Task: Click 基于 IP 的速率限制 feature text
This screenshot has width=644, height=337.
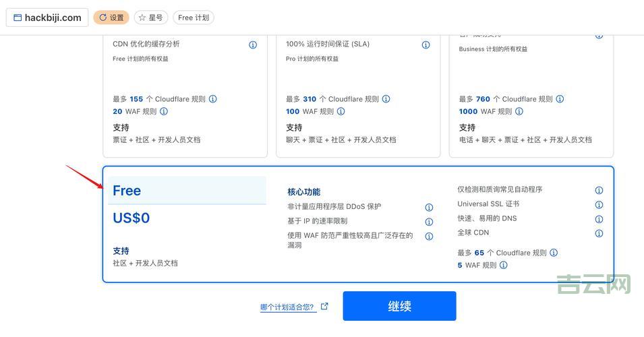Action: click(318, 221)
